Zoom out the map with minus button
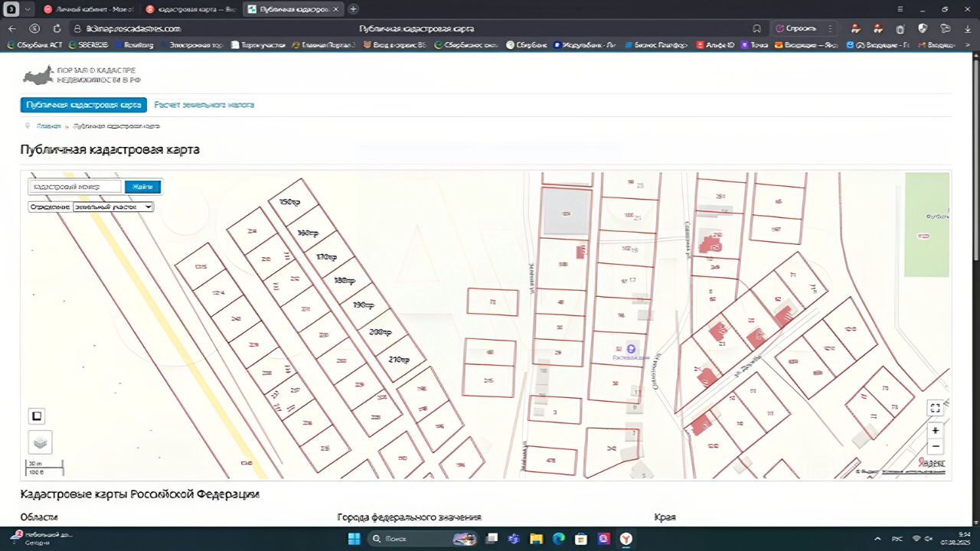The width and height of the screenshot is (980, 551). (x=935, y=447)
